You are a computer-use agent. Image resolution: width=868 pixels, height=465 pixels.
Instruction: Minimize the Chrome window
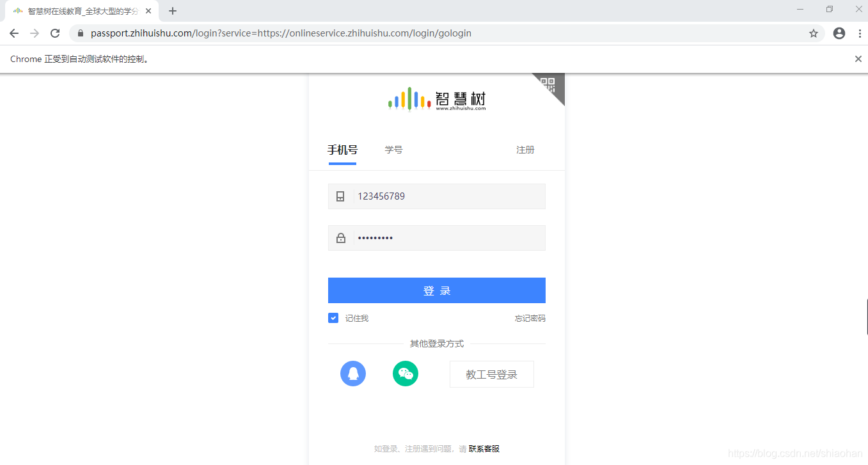click(x=800, y=9)
